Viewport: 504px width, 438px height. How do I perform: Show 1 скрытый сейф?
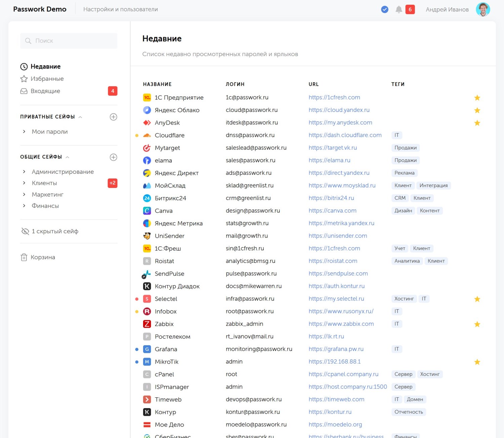click(55, 231)
